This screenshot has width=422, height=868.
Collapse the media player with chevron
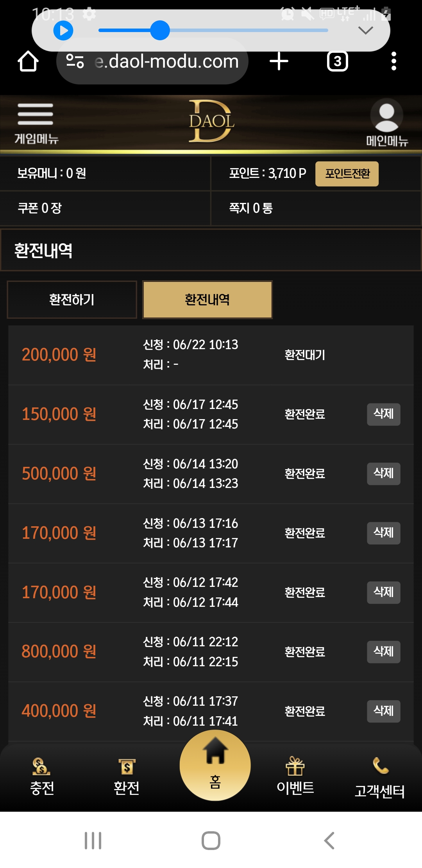366,30
